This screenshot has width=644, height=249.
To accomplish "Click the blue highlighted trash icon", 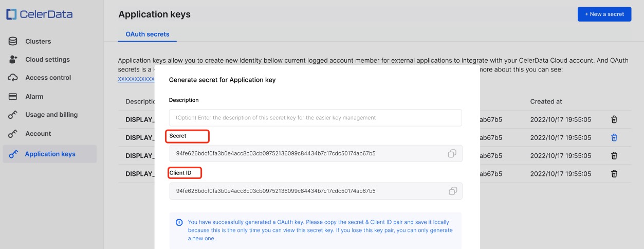I will 614,137.
